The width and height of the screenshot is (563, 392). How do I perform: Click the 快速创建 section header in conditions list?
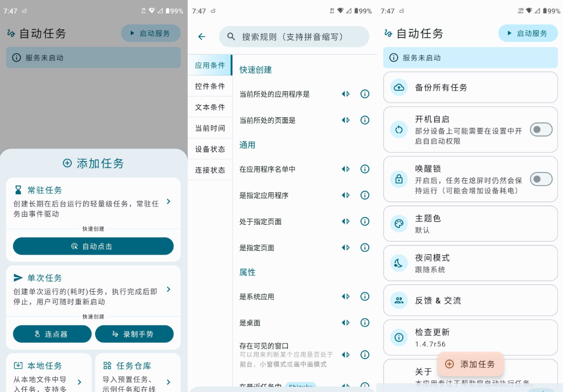click(x=256, y=69)
